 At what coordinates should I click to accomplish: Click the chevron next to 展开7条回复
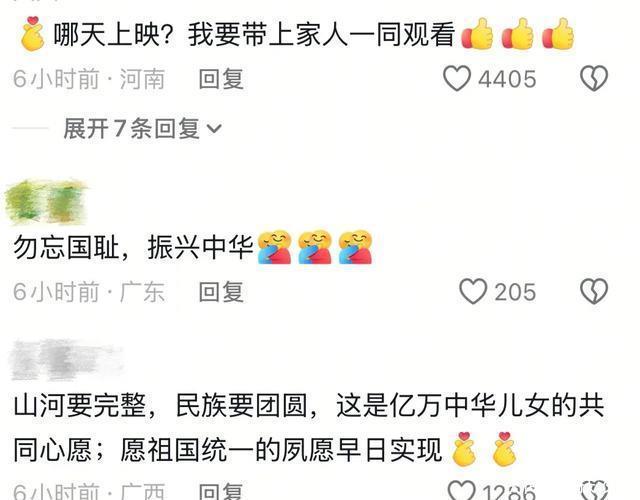pos(214,129)
